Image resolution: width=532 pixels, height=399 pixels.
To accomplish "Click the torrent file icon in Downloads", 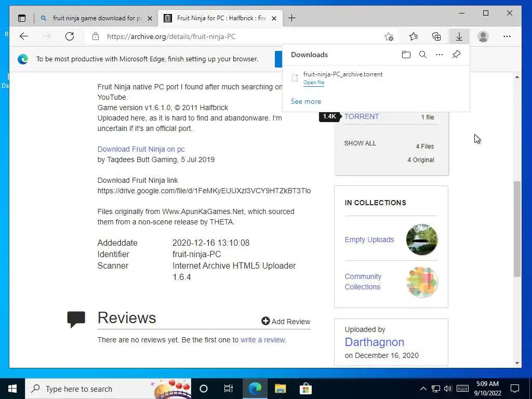I will 295,78.
